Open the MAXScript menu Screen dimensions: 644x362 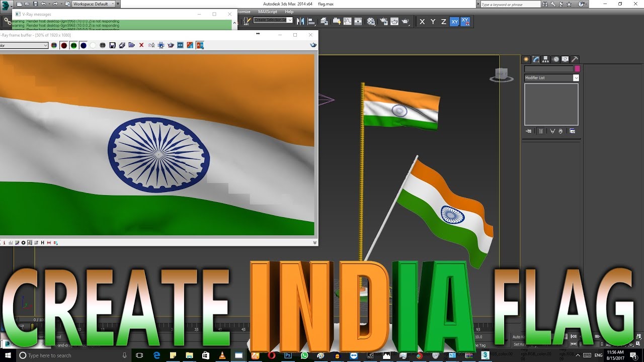(x=268, y=12)
